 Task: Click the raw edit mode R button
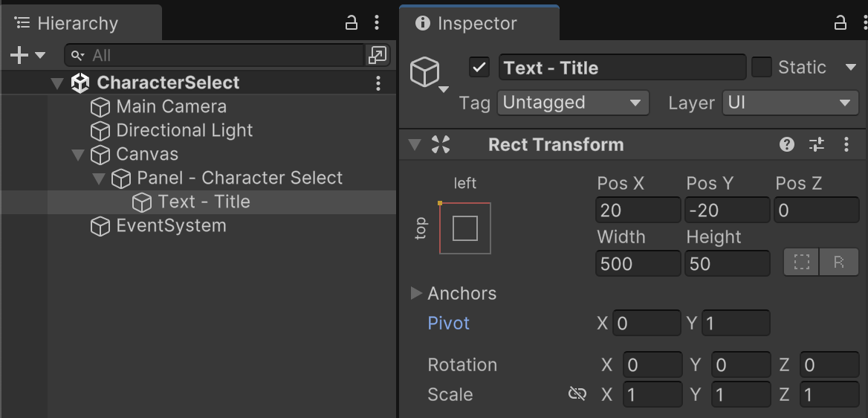tap(839, 263)
